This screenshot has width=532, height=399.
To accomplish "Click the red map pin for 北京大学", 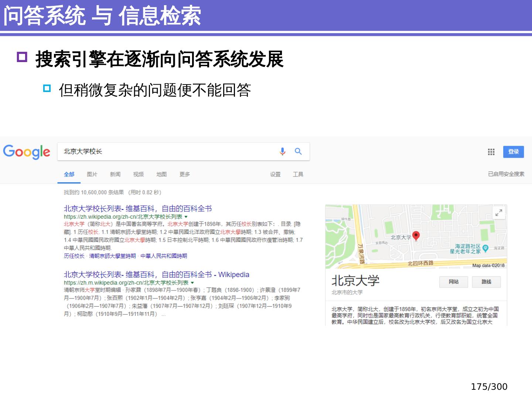I will click(x=416, y=236).
